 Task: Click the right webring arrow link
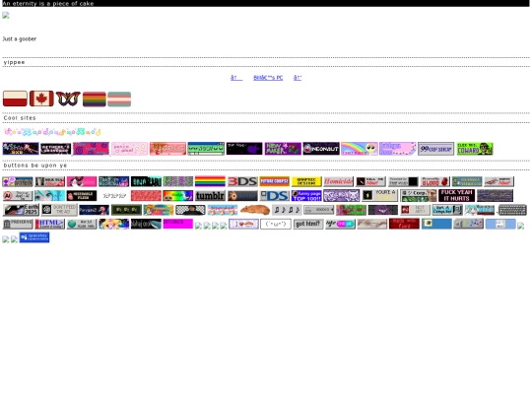coord(298,78)
